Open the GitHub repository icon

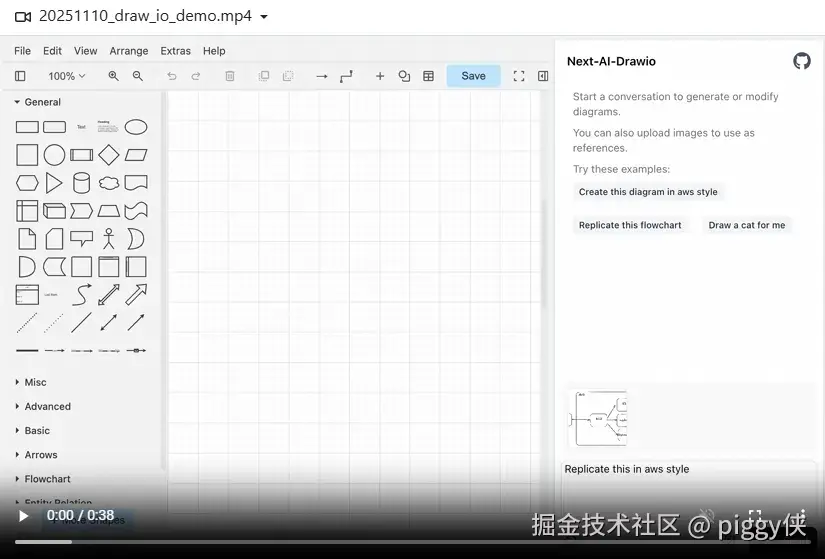(x=802, y=61)
